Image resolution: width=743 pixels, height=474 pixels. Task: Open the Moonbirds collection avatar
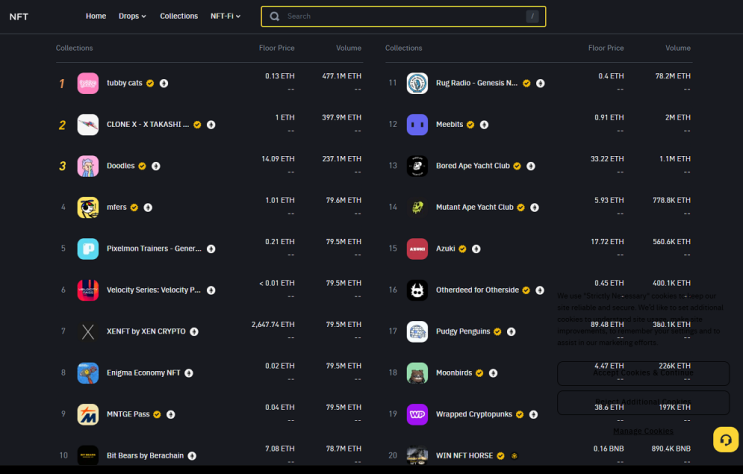[417, 373]
